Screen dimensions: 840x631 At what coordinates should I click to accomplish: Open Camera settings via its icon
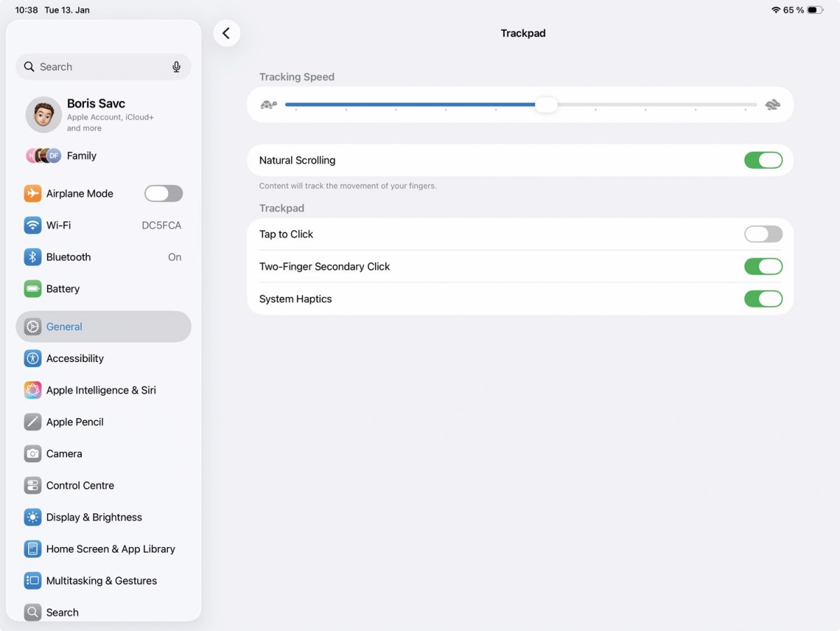coord(33,454)
